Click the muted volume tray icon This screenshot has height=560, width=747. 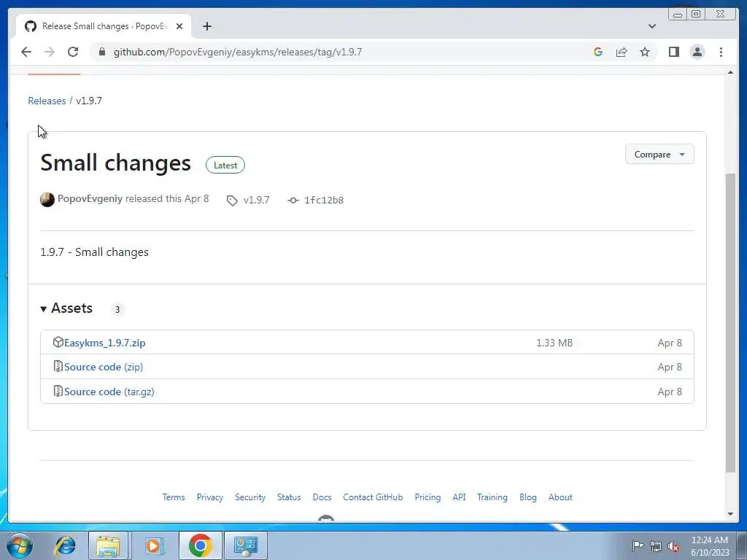click(673, 546)
